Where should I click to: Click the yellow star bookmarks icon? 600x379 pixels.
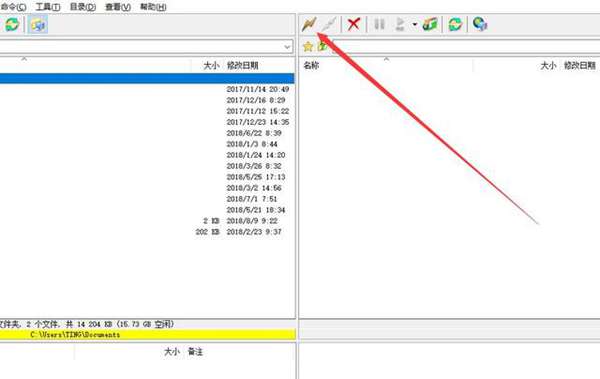(x=308, y=47)
